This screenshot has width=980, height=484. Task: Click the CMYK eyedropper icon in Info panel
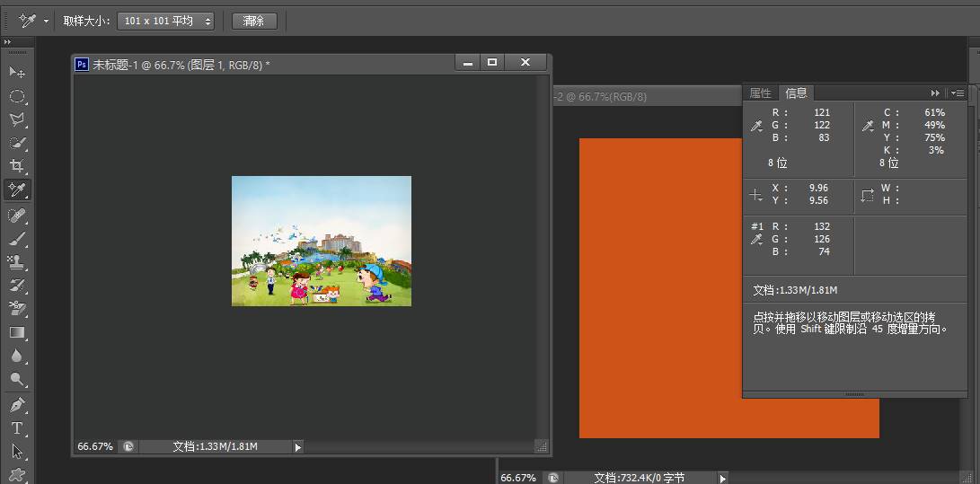pos(868,126)
